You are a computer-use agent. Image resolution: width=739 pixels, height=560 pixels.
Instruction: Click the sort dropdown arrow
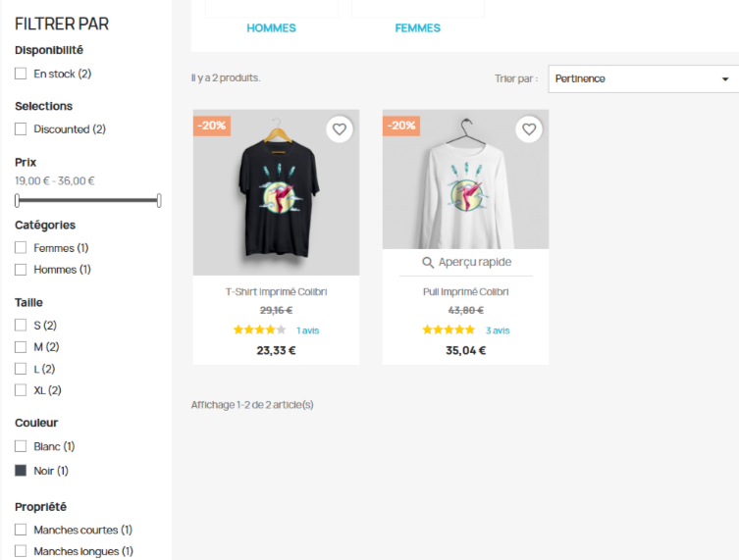[725, 79]
